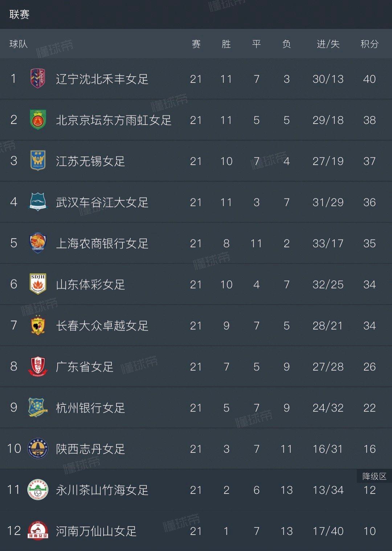Tap the 杭州银行女足 team crest
This screenshot has height=551, width=392.
pyautogui.click(x=38, y=408)
